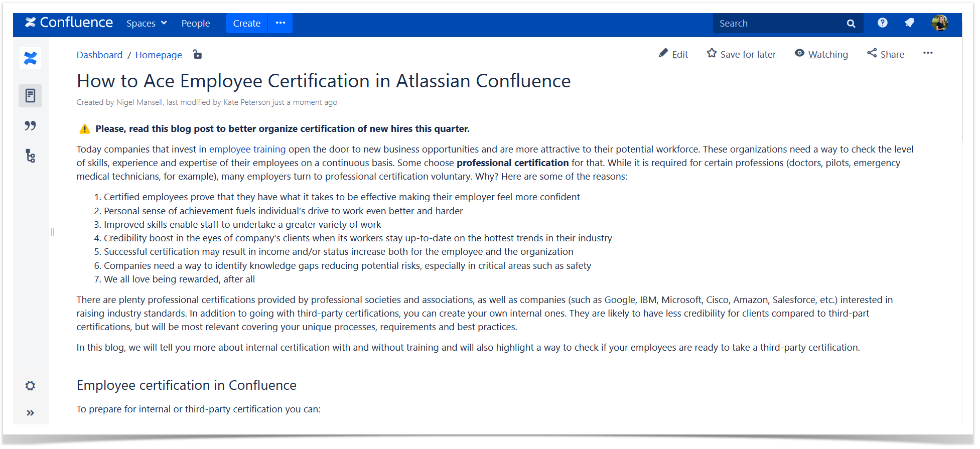Navigate to Dashboard breadcrumb
This screenshot has width=980, height=449.
[x=99, y=55]
